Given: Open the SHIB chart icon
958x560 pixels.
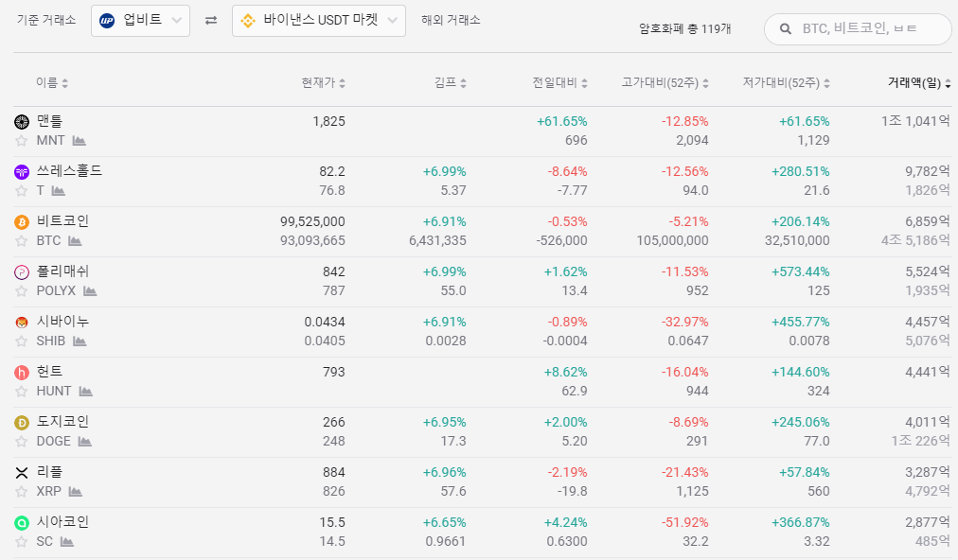Looking at the screenshot, I should coord(80,341).
